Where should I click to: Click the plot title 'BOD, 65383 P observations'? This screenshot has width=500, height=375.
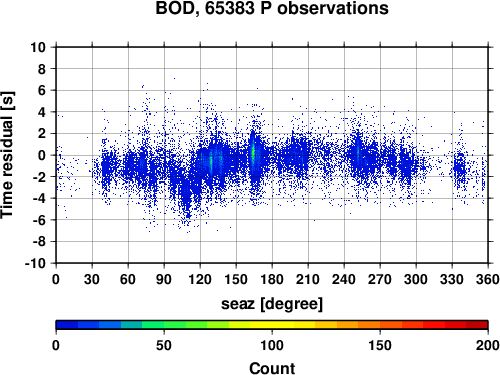point(272,8)
